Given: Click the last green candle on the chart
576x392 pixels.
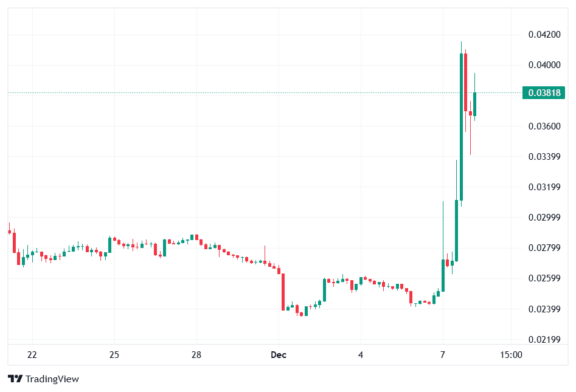Looking at the screenshot, I should click(475, 104).
